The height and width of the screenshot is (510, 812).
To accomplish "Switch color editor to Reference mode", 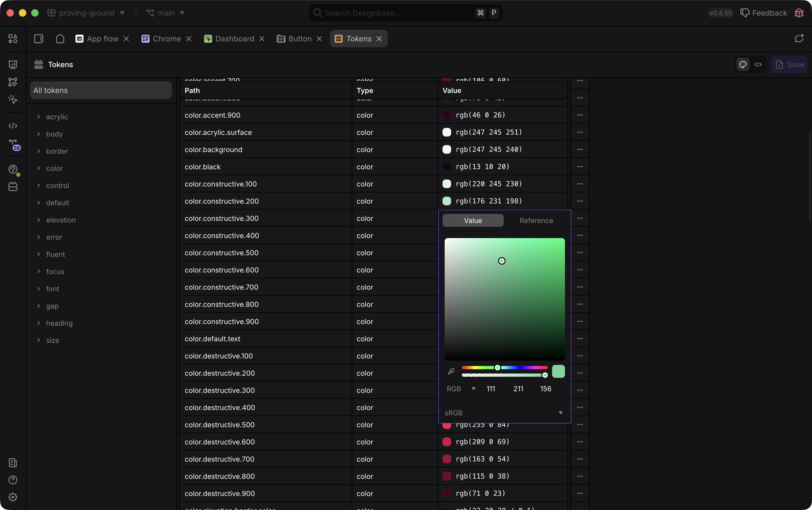I will coord(536,220).
